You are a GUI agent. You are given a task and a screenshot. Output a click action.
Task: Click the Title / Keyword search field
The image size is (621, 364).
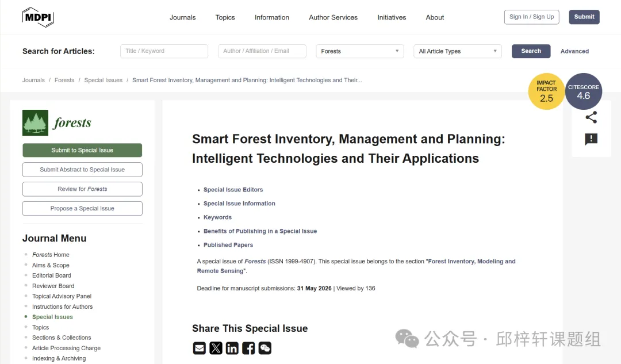(164, 51)
